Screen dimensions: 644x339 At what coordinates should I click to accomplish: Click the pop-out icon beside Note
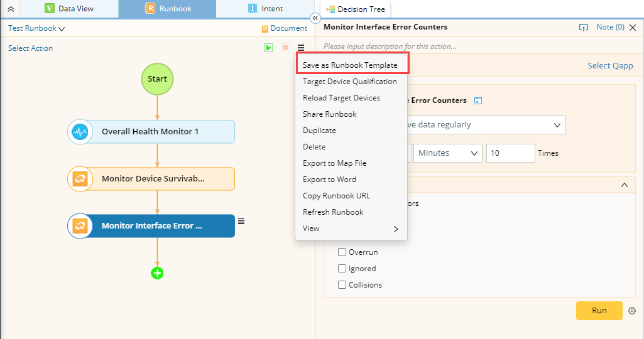pos(584,28)
